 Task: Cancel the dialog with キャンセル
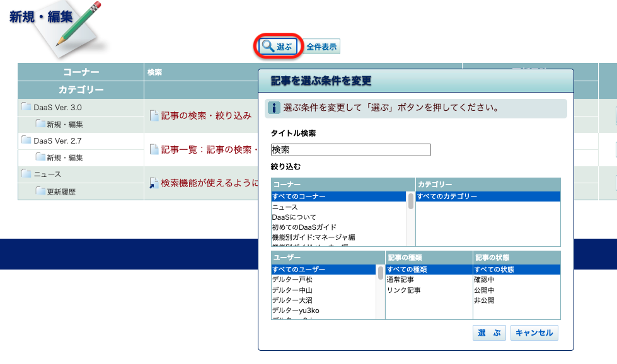534,333
